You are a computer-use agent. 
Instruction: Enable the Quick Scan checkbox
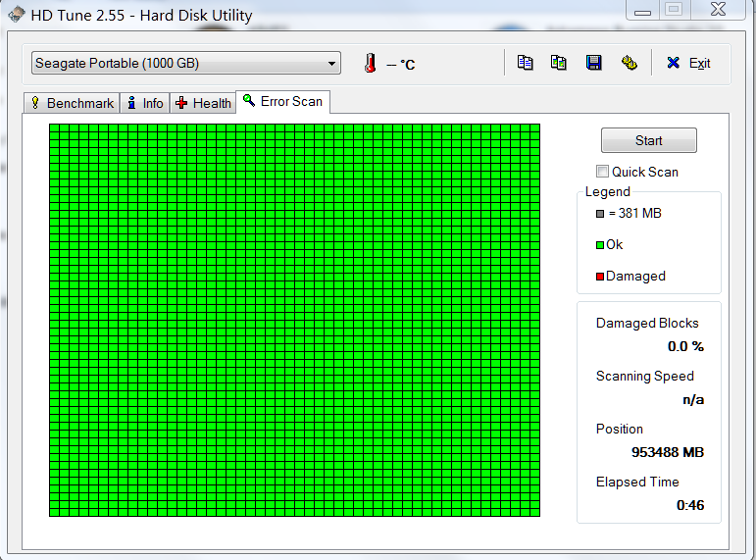[602, 172]
